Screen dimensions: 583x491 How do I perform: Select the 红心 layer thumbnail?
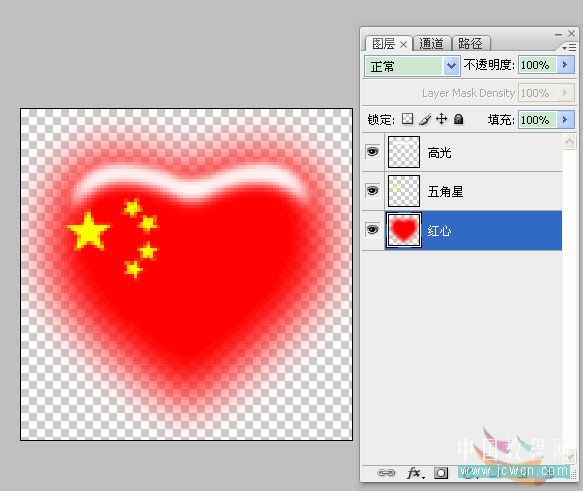(404, 230)
